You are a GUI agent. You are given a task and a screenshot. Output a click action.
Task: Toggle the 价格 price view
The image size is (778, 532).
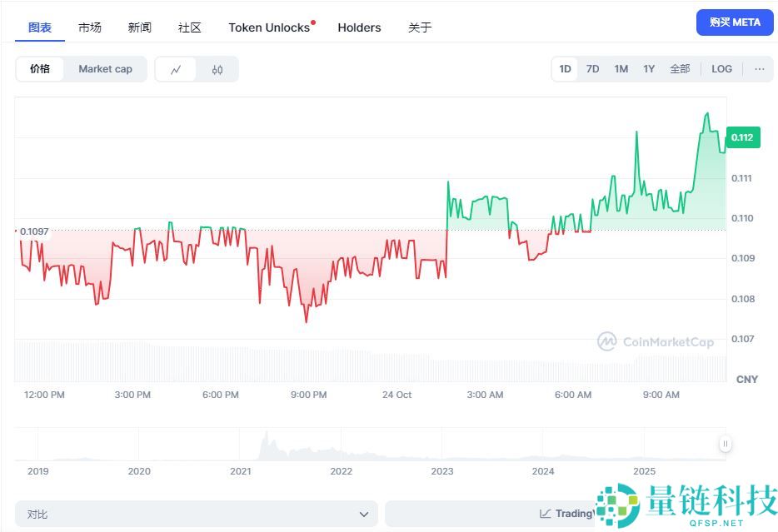click(x=40, y=69)
